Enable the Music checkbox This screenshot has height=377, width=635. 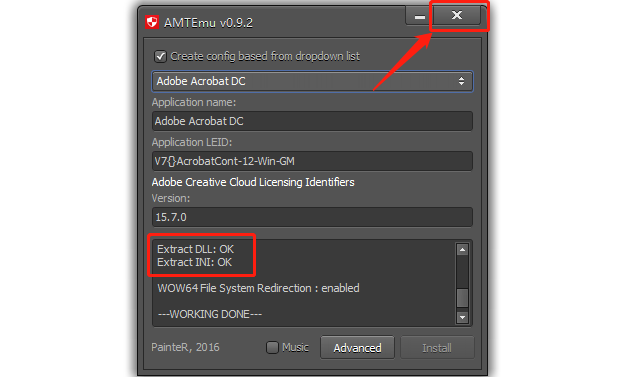pyautogui.click(x=272, y=347)
